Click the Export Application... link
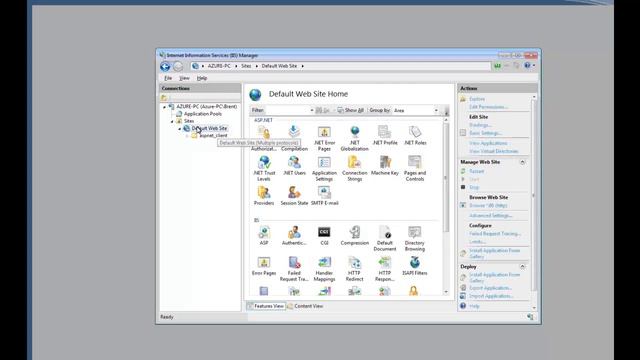640x360 pixels. [x=490, y=288]
